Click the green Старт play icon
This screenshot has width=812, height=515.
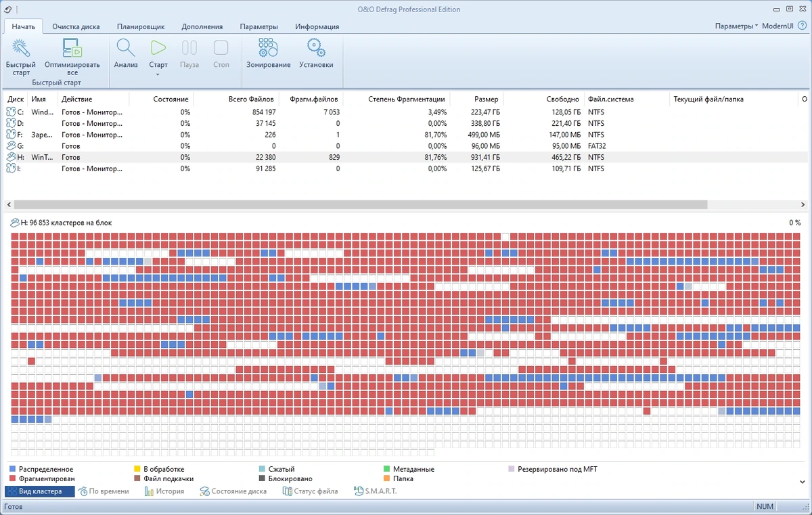[x=158, y=47]
